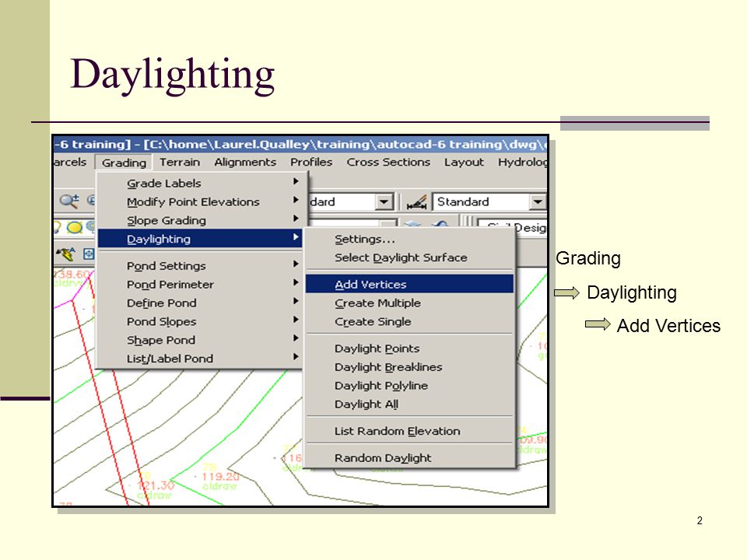Viewport: 747px width, 560px height.
Task: Open the Civil Design workspace combo box
Action: [512, 228]
